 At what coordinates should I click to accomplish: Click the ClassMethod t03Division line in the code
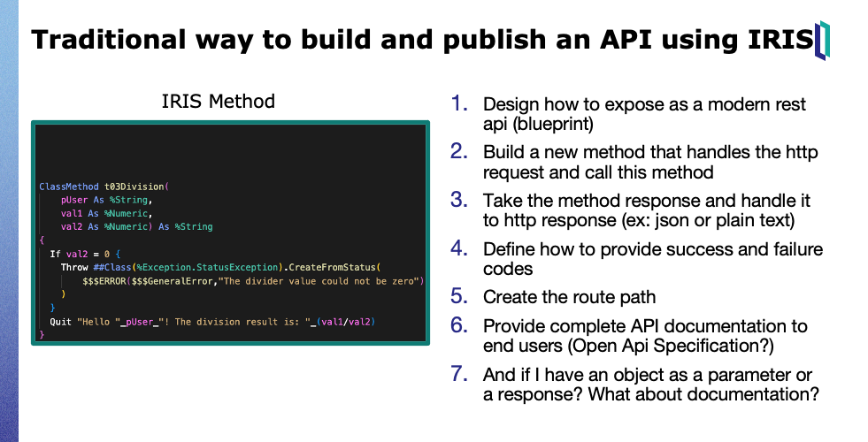[104, 187]
